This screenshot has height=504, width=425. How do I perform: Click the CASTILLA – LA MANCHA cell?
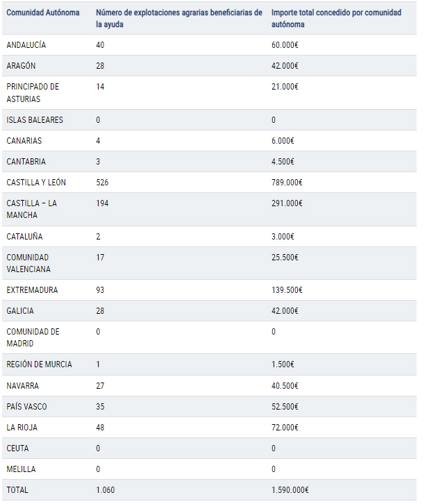click(31, 209)
